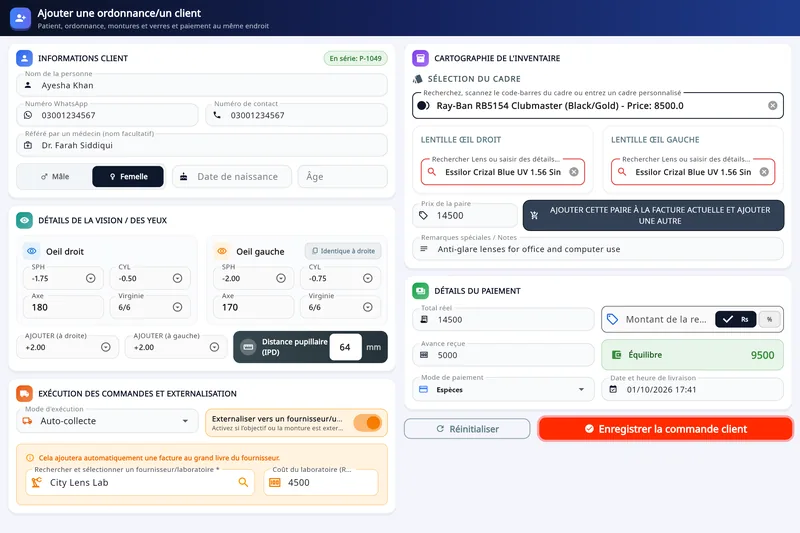
Task: Click the birthday cake icon in Date de naissance
Action: pos(184,176)
